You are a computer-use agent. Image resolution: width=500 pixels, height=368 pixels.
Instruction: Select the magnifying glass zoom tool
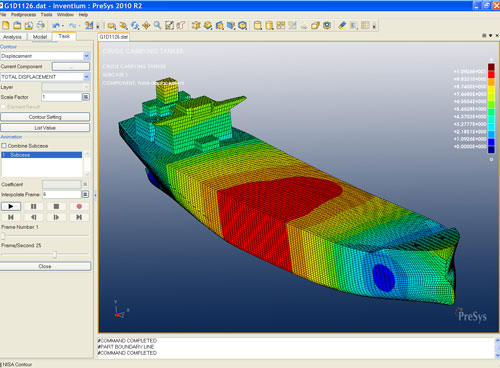158,25
